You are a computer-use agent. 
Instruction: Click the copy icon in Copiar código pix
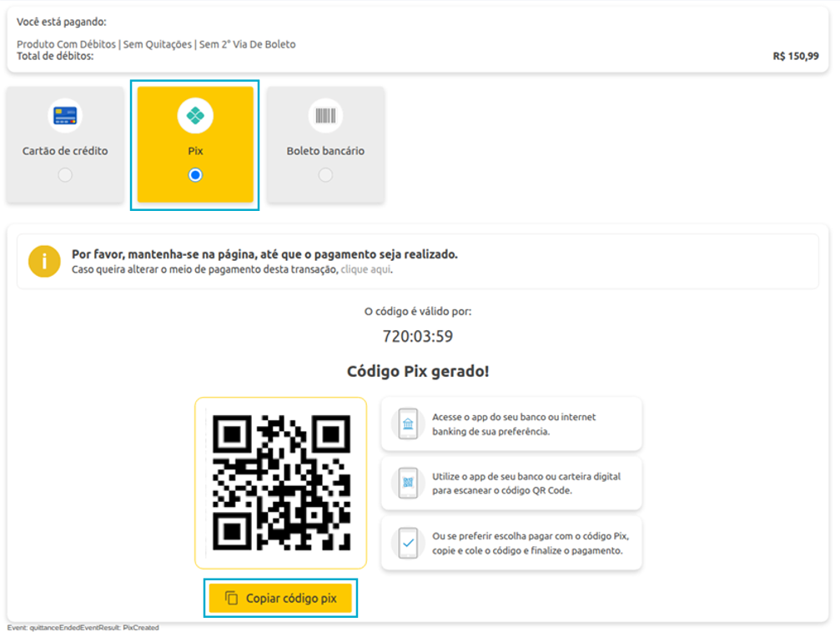click(x=231, y=598)
